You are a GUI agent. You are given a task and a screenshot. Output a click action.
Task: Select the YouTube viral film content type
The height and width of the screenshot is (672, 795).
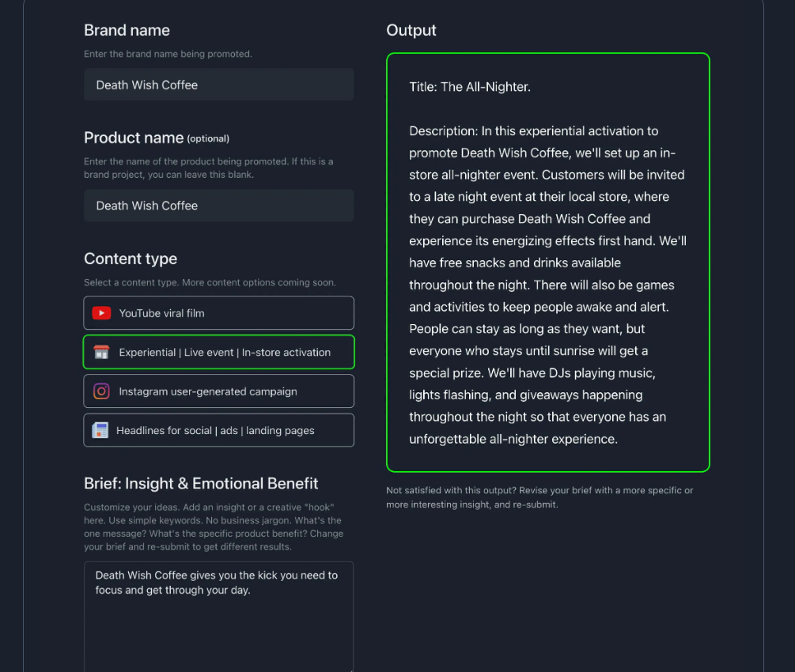tap(218, 313)
